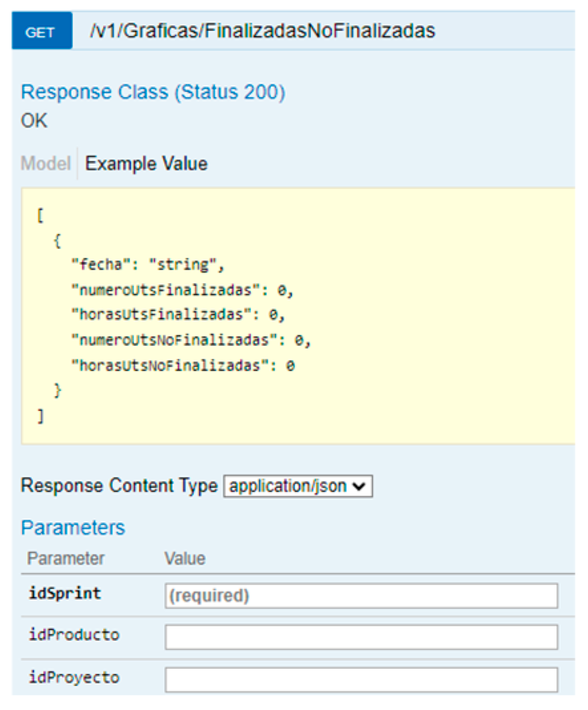Screen dimensions: 588x710
Task: Expand the /v1/Graficas/FinalizadasNoFinalizadas endpoint path
Action: click(262, 31)
